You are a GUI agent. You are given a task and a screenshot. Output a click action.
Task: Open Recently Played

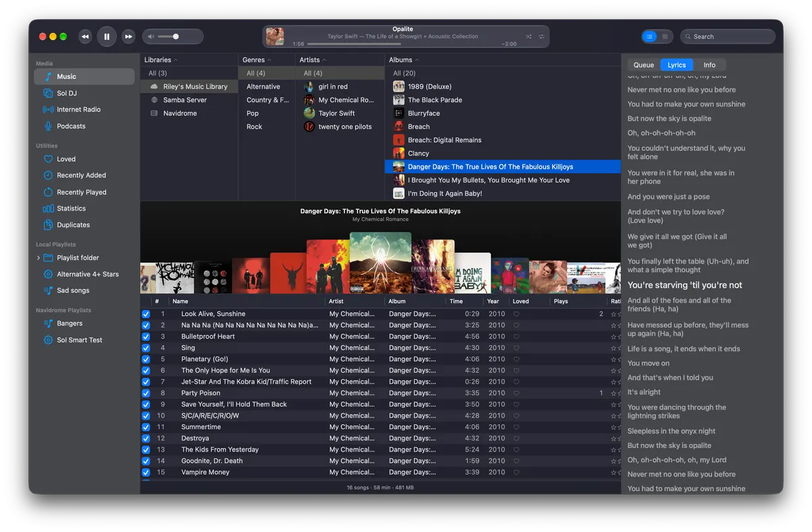[85, 192]
